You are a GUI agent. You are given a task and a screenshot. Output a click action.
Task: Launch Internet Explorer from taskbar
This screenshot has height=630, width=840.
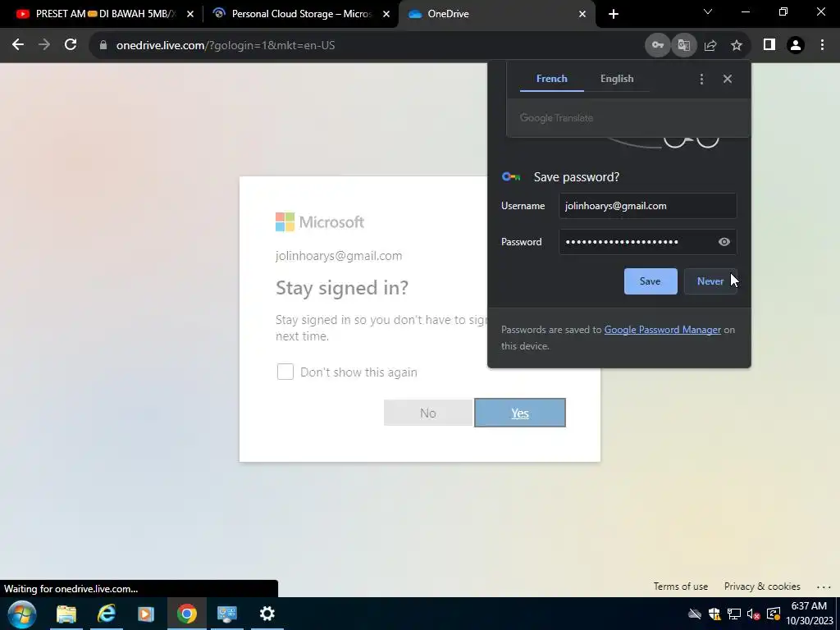106,614
